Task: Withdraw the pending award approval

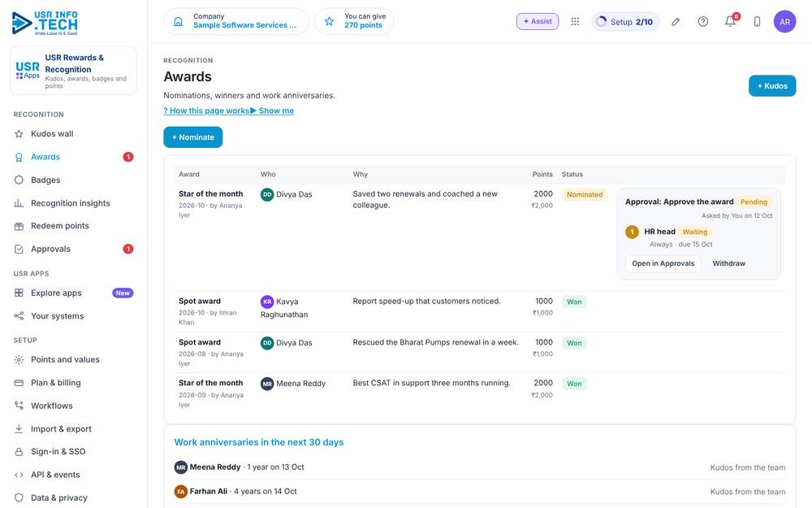Action: click(728, 263)
